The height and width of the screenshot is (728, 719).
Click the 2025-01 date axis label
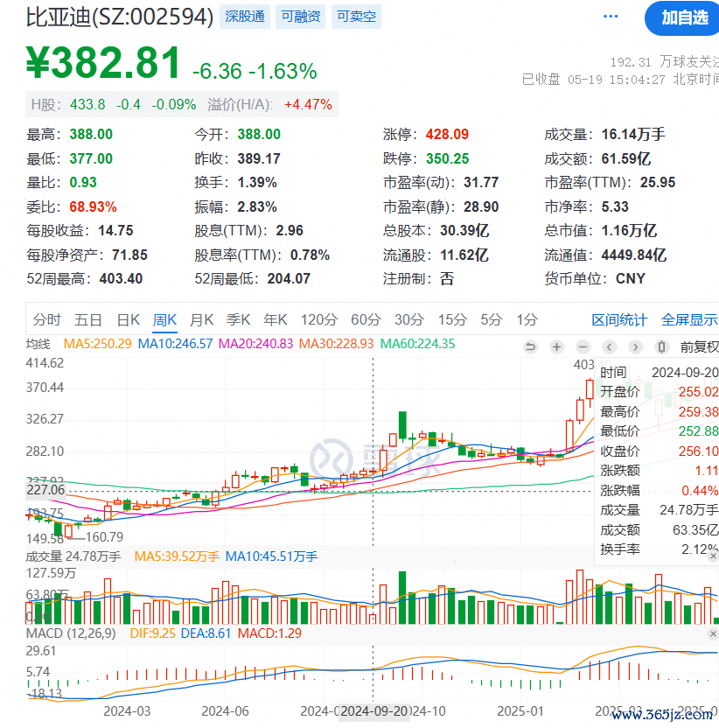click(520, 711)
